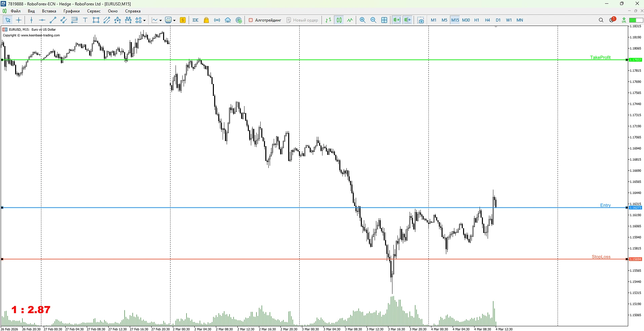644x331 pixels.
Task: Pick the trendline drawing tool
Action: pos(53,20)
